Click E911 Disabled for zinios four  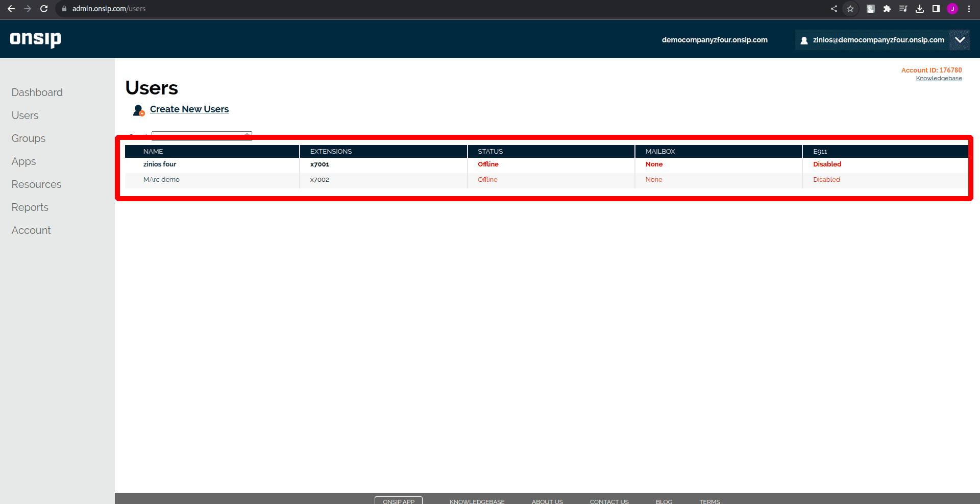(827, 164)
